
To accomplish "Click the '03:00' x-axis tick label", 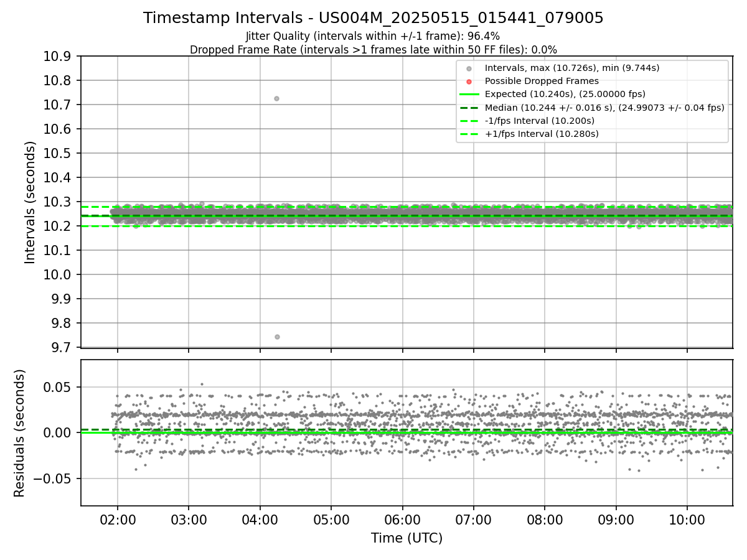I will [189, 520].
